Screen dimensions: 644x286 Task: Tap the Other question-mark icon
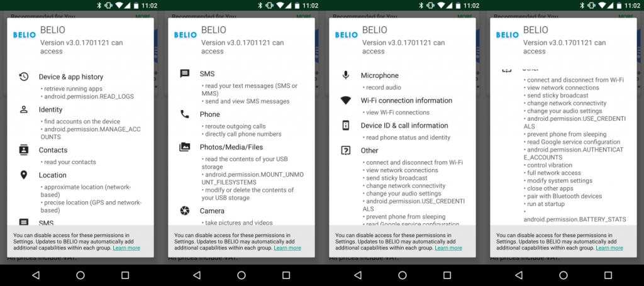pyautogui.click(x=346, y=151)
